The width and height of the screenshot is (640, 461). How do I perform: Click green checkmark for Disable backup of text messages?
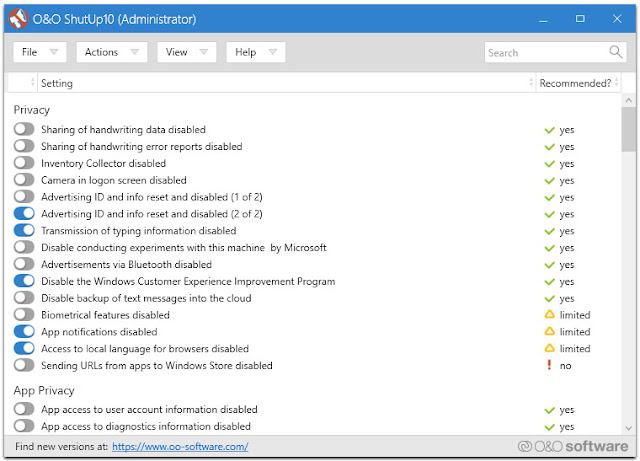point(549,298)
